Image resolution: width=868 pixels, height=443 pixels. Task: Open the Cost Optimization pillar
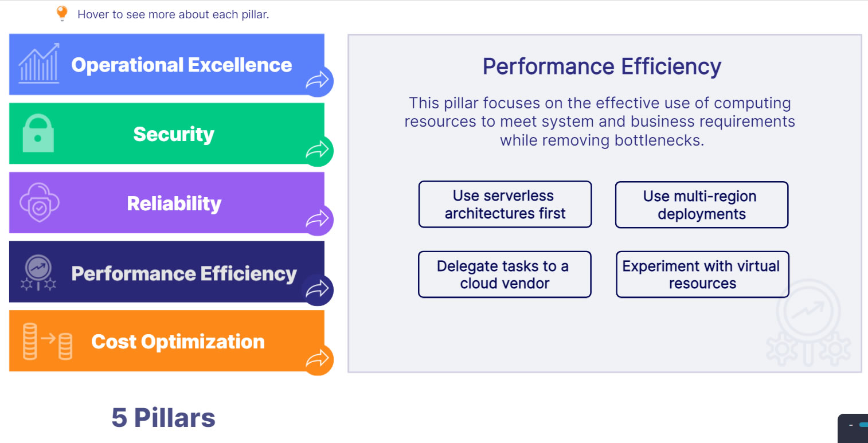178,342
